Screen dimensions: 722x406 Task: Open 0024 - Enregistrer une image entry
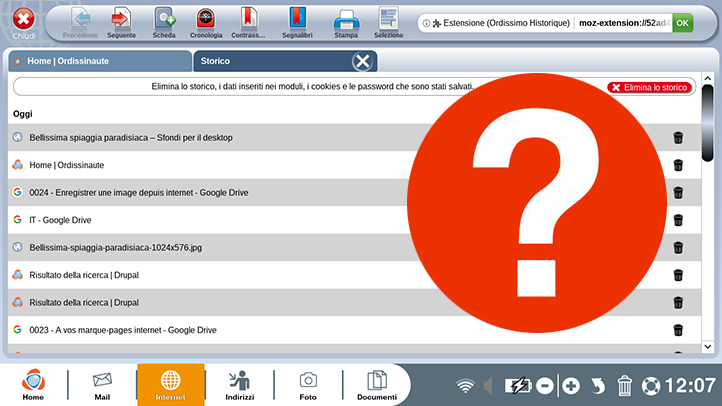point(139,193)
